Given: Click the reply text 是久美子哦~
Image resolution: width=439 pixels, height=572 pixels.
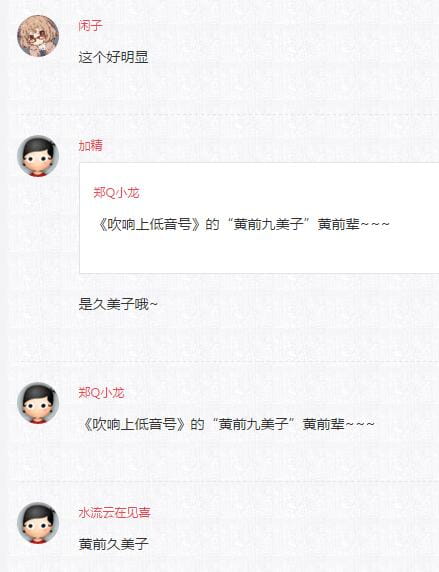Looking at the screenshot, I should (x=118, y=304).
